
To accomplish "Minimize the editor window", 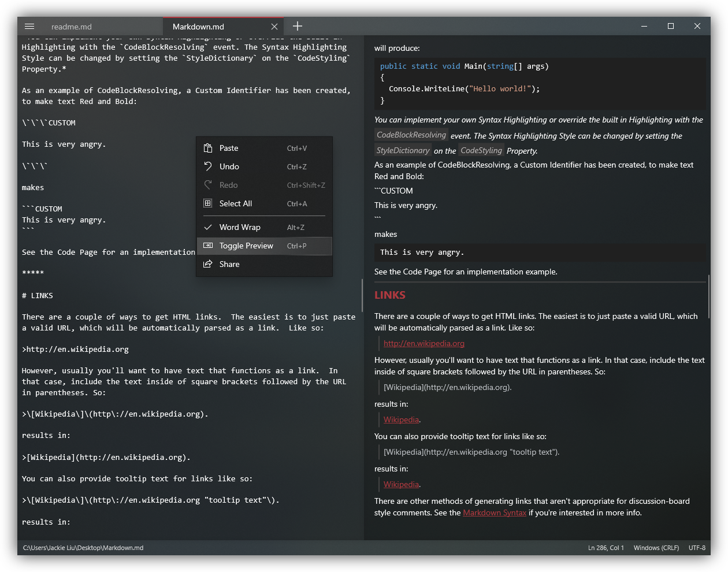I will point(644,26).
